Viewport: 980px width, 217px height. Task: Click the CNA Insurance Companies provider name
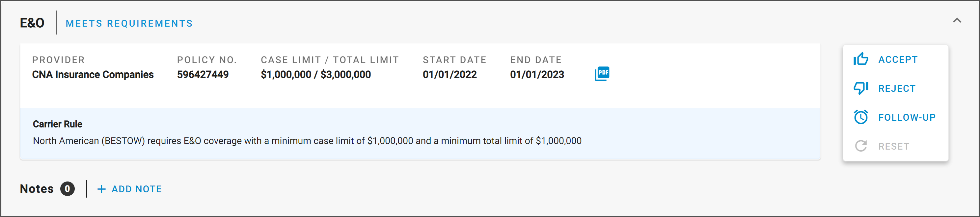click(x=93, y=75)
